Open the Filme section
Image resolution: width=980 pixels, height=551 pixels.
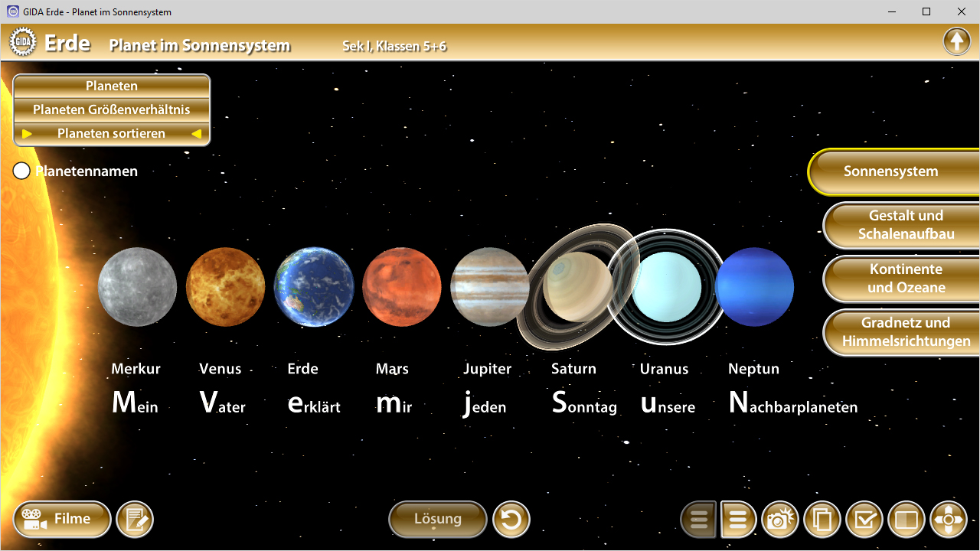coord(61,519)
